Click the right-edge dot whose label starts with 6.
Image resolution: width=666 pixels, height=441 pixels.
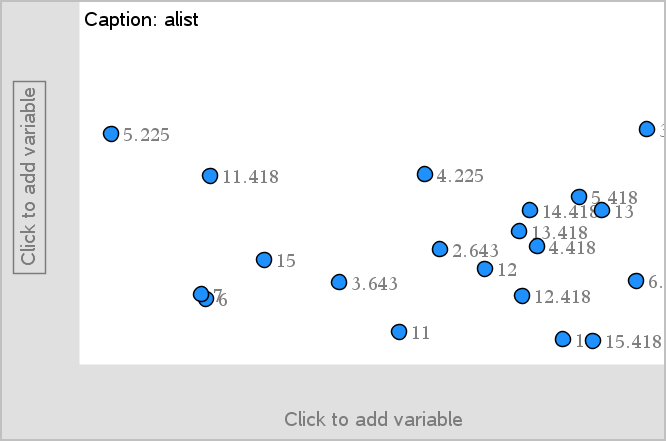[636, 281]
